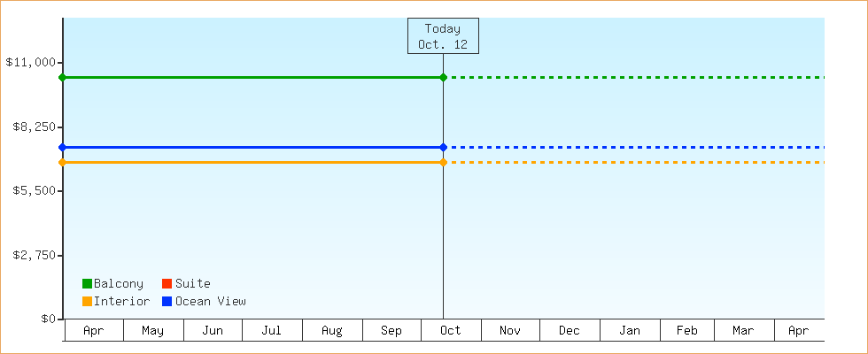
Task: Select the Aug month on the timeline axis
Action: click(331, 331)
